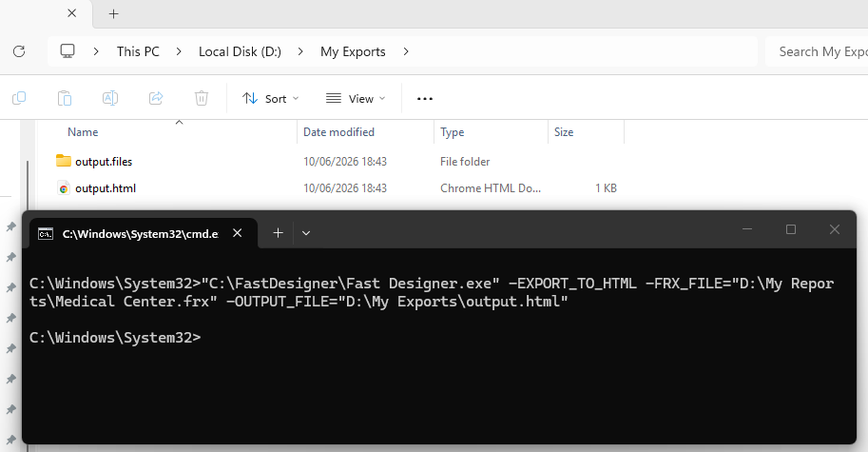Click the Fast Designer.exe command line text
This screenshot has height=452, width=868.
click(x=432, y=292)
